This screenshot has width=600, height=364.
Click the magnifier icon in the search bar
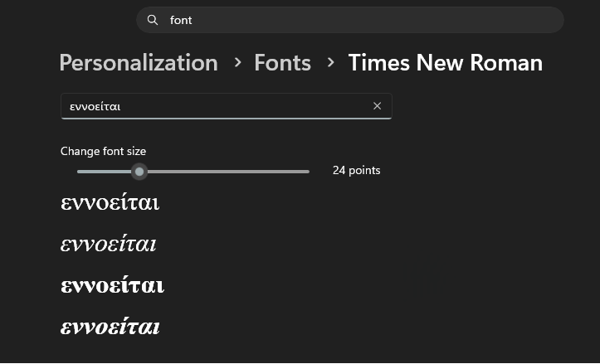point(153,20)
